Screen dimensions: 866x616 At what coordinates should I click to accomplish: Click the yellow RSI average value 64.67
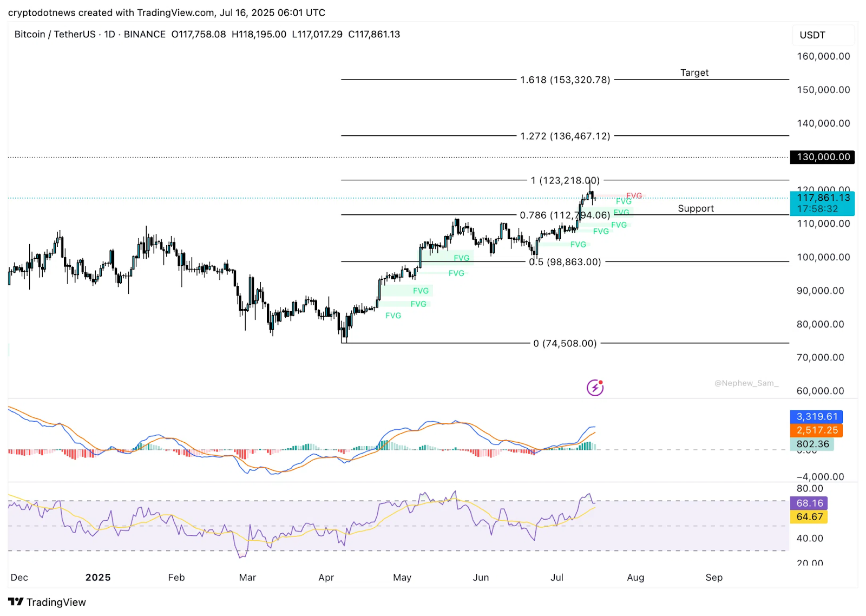pyautogui.click(x=809, y=517)
